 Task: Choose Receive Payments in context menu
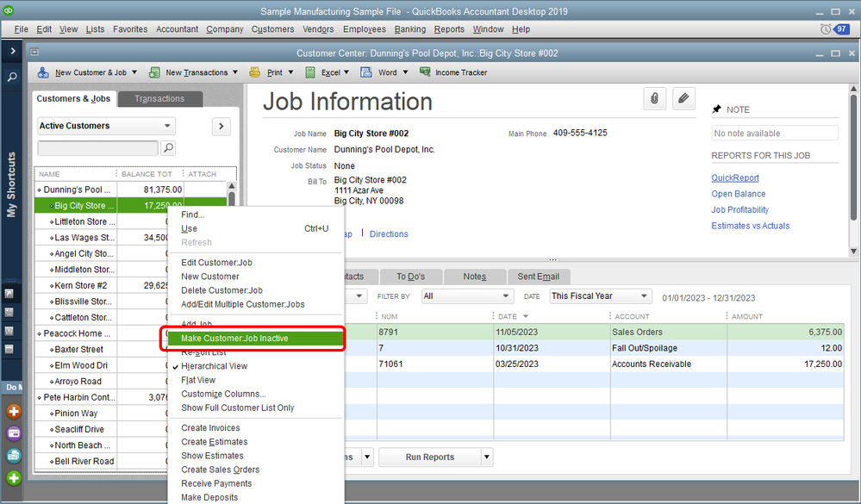click(216, 483)
